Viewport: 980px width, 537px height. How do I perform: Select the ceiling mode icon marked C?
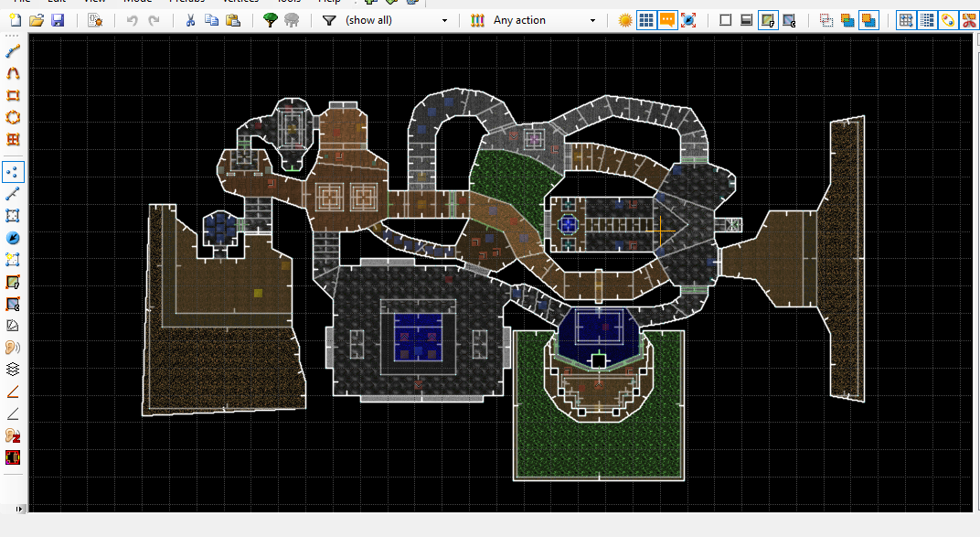13,305
